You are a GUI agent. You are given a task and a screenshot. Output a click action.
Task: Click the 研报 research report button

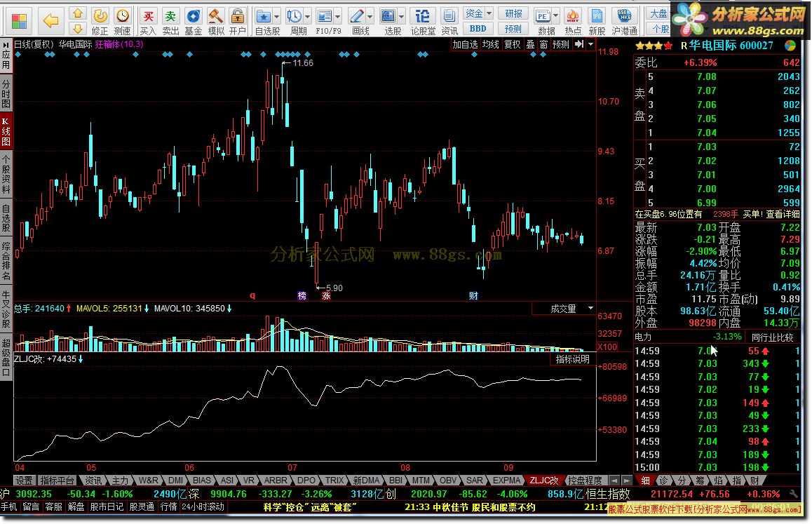point(513,13)
